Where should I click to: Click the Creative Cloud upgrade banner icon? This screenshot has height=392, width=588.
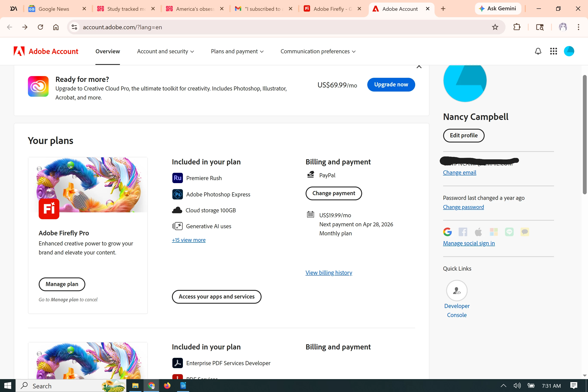coord(38,86)
